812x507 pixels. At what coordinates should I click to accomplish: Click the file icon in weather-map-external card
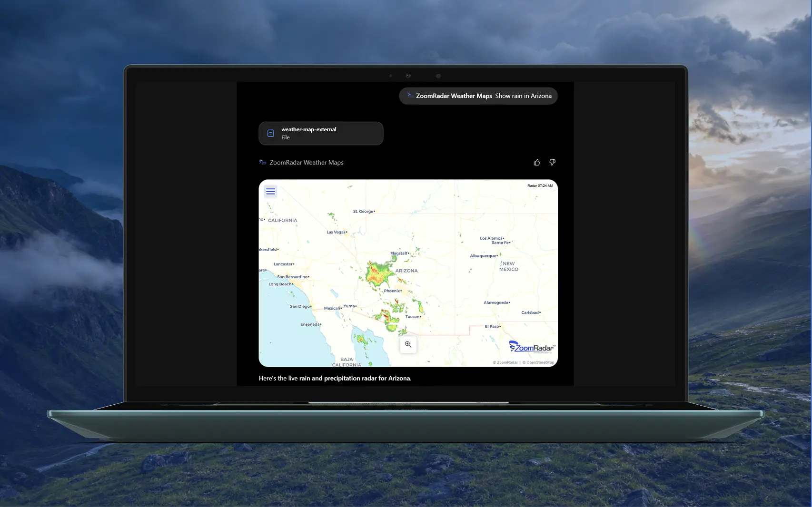270,133
